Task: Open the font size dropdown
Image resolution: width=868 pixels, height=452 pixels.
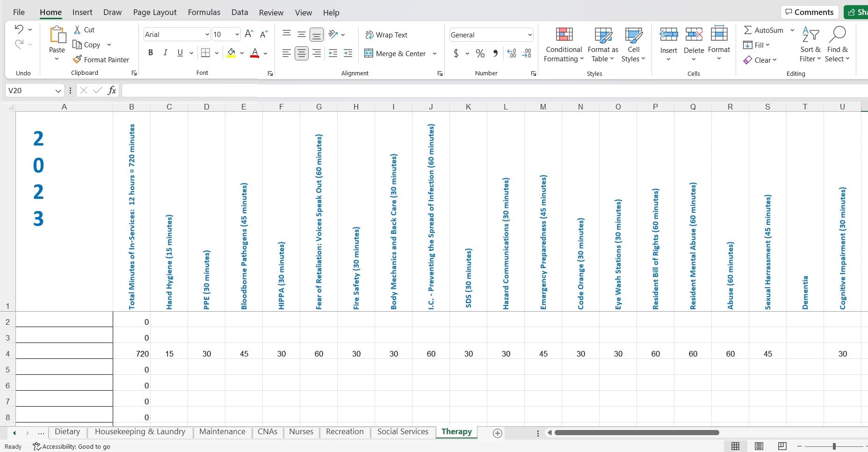Action: coord(237,35)
